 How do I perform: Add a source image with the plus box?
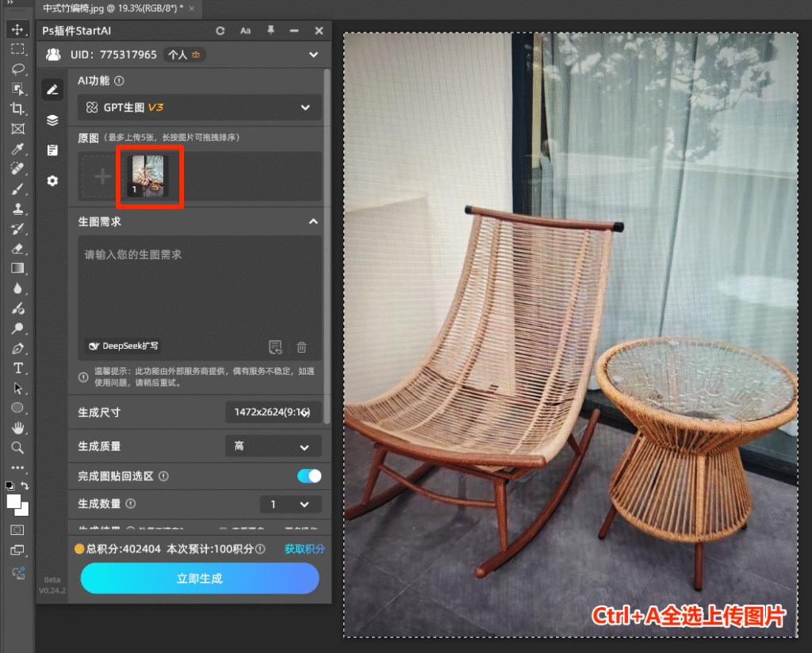click(x=102, y=177)
